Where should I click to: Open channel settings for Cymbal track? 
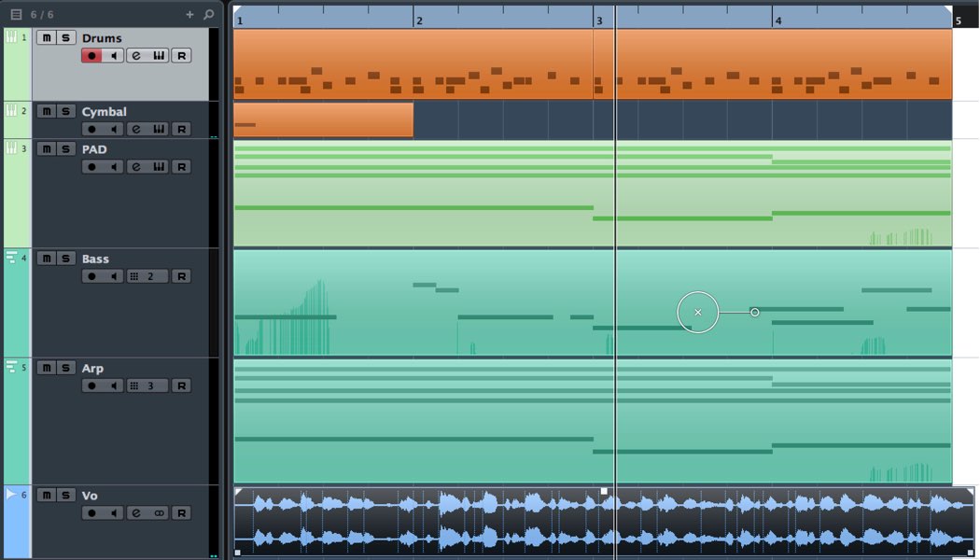(136, 130)
